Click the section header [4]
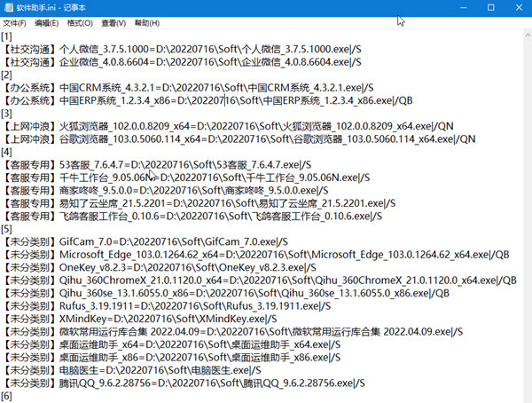 click(x=6, y=152)
